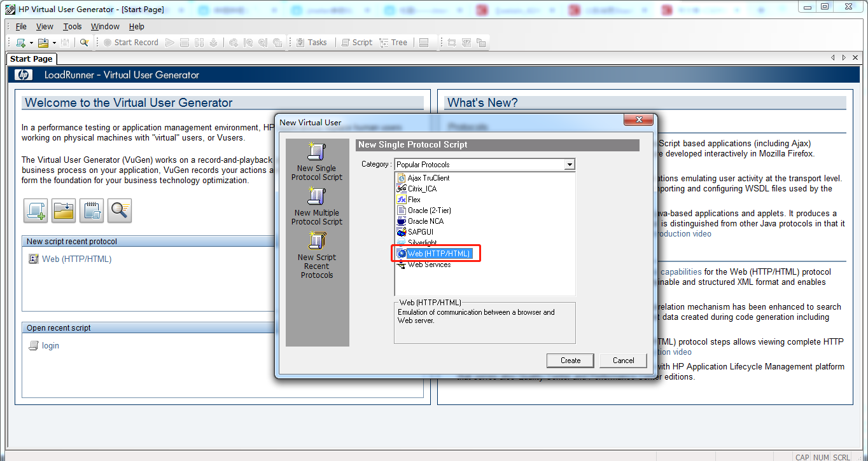This screenshot has width=868, height=461.
Task: Close the Start Page tab with X
Action: [x=856, y=58]
